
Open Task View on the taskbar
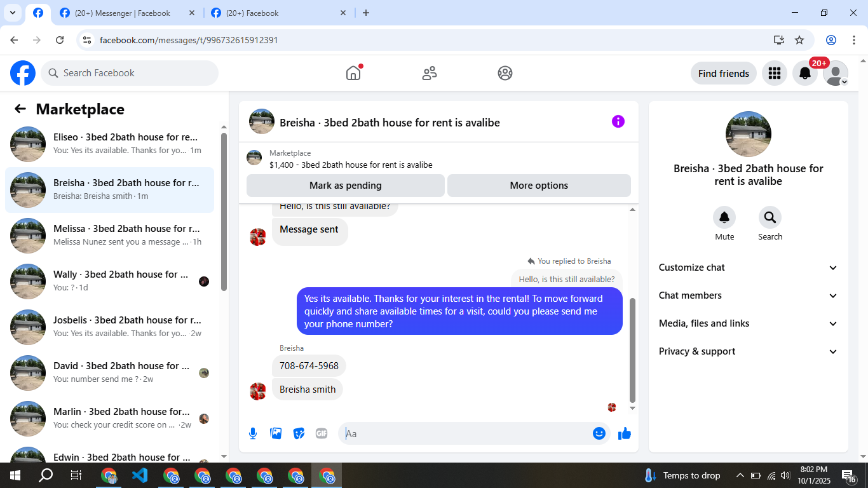pos(76,475)
